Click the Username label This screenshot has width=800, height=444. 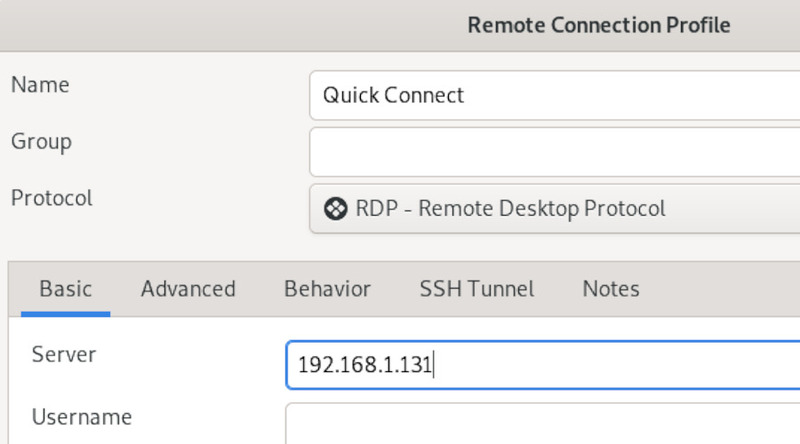point(81,415)
